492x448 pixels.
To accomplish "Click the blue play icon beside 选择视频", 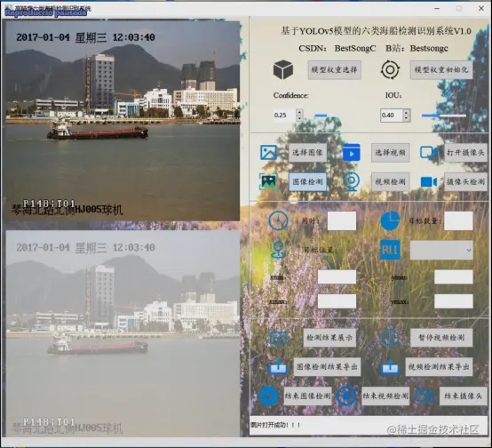I will (x=351, y=152).
